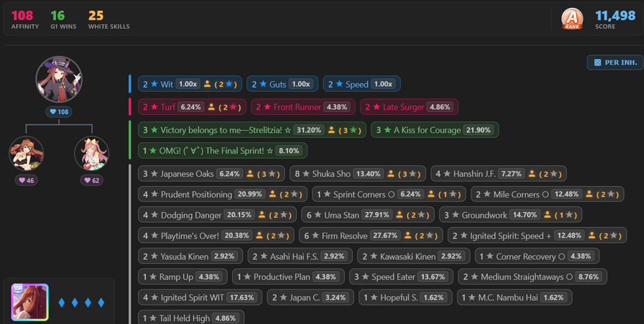Click the 16 G1 Wins stat
The width and height of the screenshot is (644, 324).
64,19
